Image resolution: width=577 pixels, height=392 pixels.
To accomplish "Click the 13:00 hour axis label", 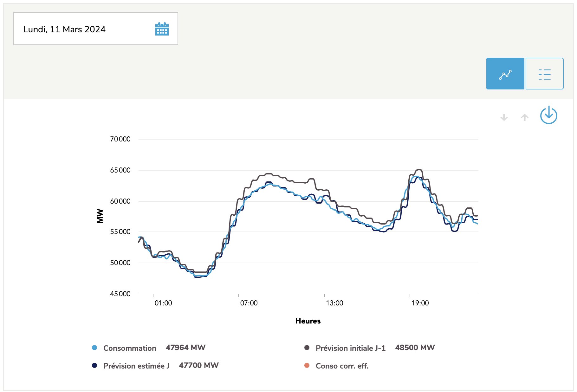I will (334, 303).
